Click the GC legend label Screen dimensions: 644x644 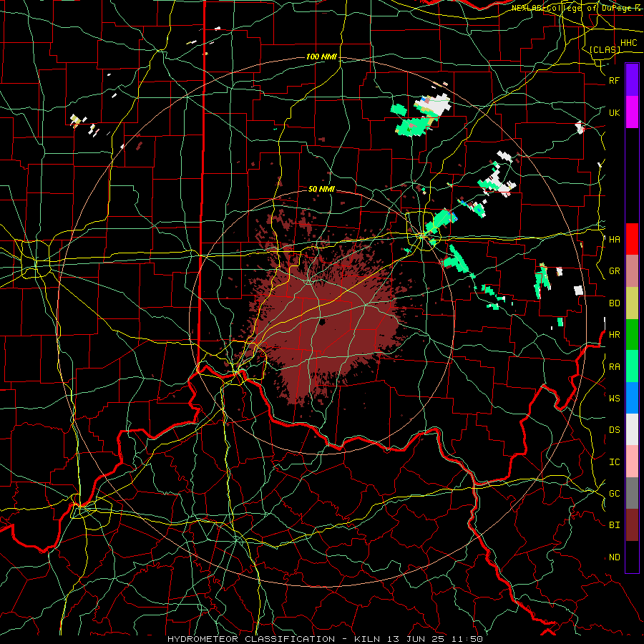(614, 493)
